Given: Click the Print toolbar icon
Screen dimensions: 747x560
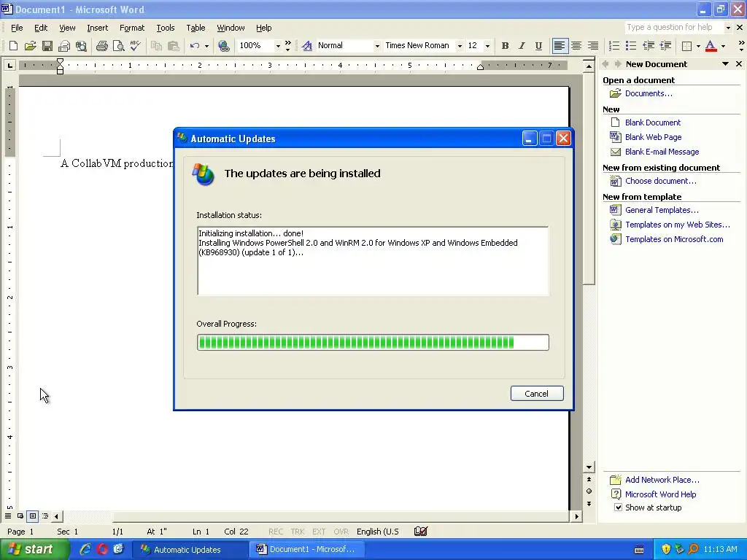Looking at the screenshot, I should 101,46.
